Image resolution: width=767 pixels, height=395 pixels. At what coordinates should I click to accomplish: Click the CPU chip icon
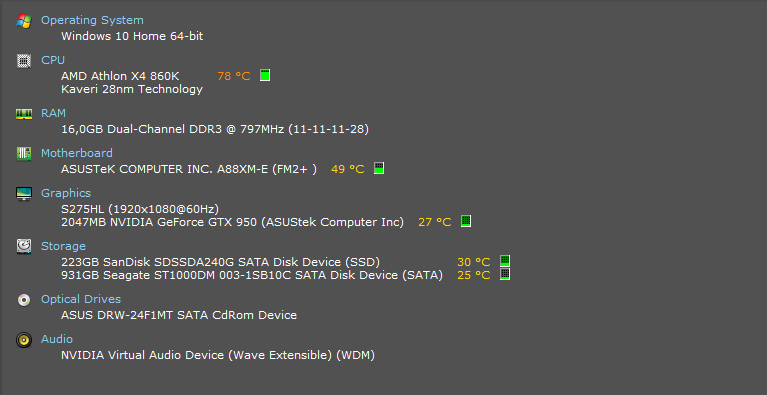[23, 61]
